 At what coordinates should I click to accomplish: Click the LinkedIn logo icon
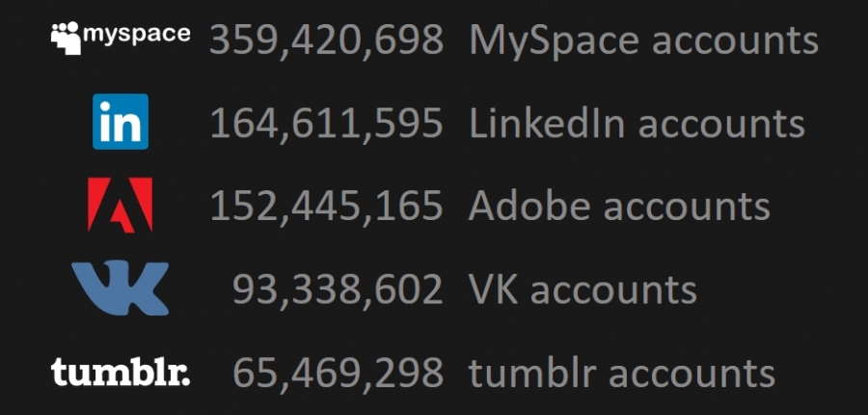[121, 122]
